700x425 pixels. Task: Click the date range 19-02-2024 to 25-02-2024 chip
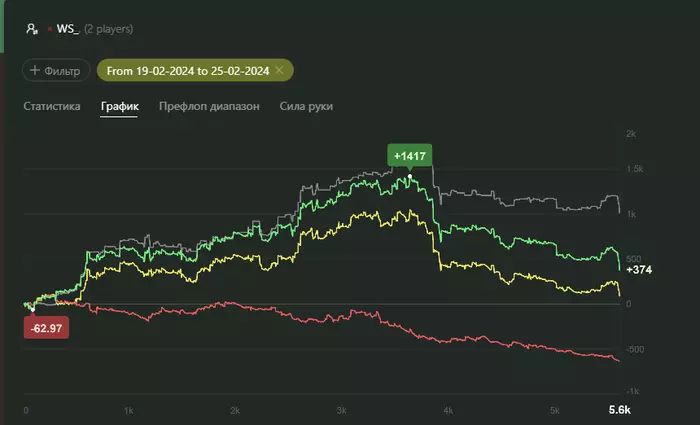[188, 70]
